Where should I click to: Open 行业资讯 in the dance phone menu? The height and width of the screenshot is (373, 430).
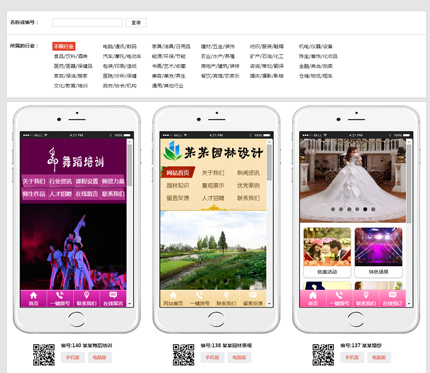click(60, 181)
